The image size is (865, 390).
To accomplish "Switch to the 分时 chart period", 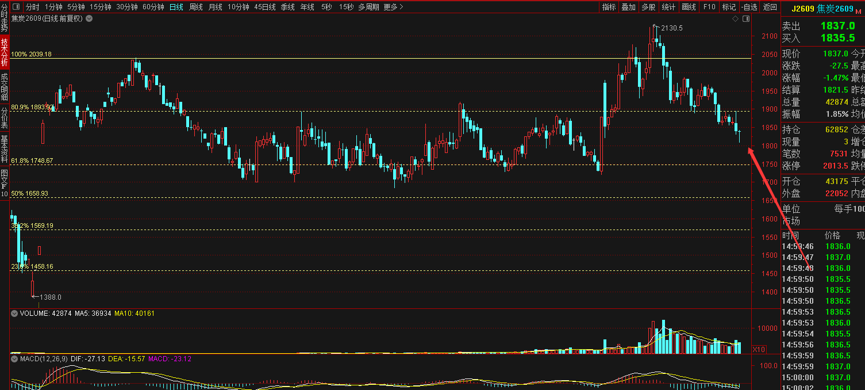I will 33,7.
